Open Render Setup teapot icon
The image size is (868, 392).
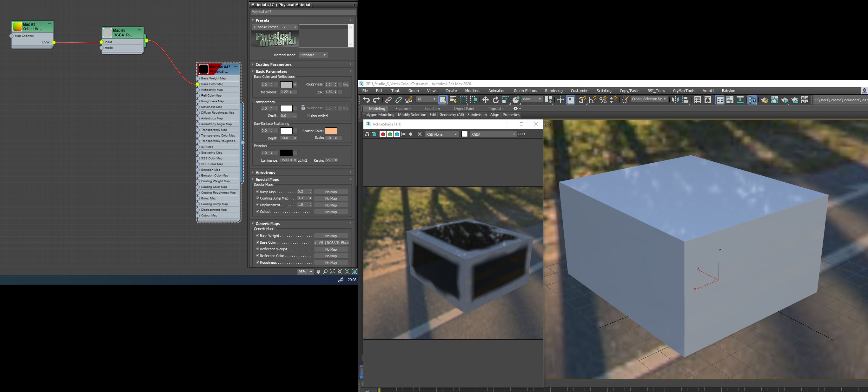coord(764,100)
